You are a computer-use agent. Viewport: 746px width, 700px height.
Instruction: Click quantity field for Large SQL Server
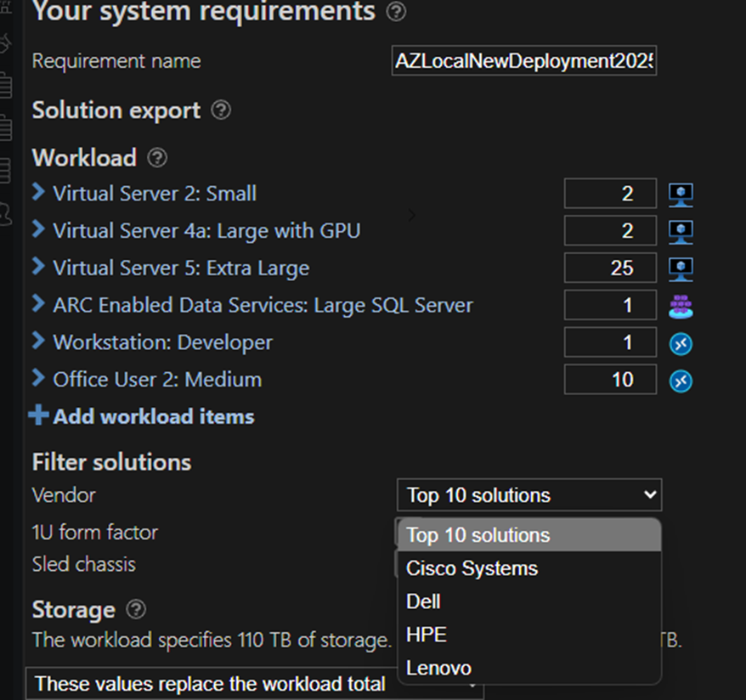click(x=610, y=305)
